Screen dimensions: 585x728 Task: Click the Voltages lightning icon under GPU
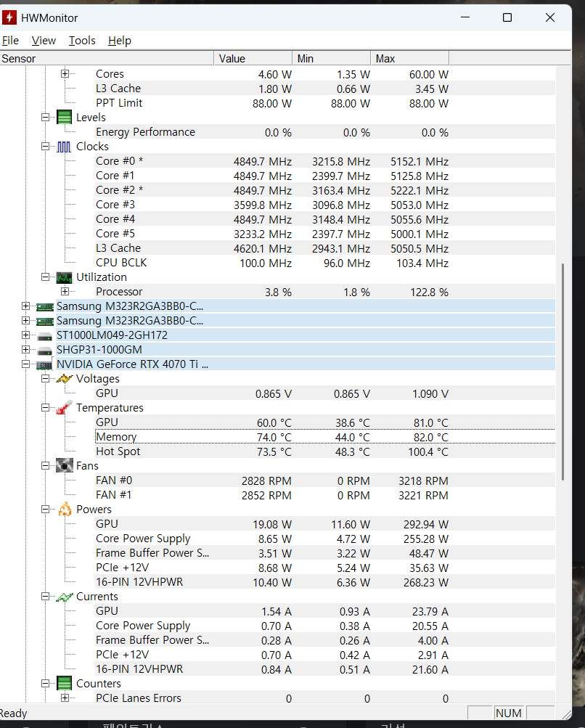65,379
